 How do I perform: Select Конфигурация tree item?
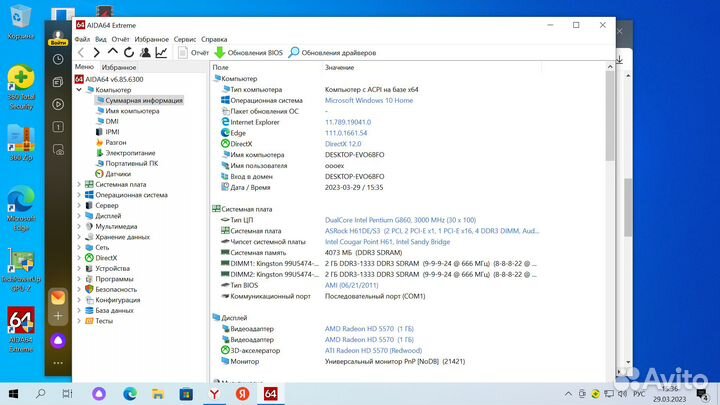point(113,300)
